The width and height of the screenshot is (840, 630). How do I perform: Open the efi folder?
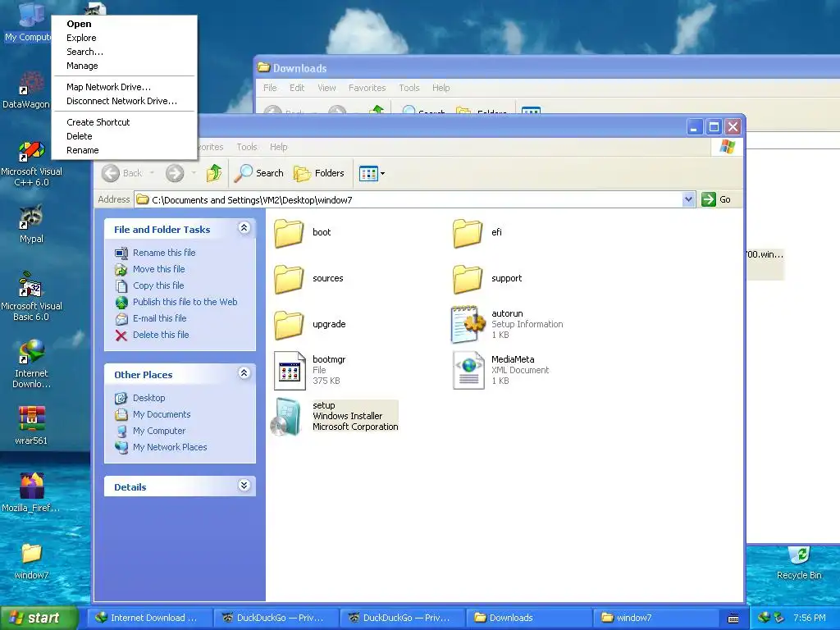(x=478, y=232)
